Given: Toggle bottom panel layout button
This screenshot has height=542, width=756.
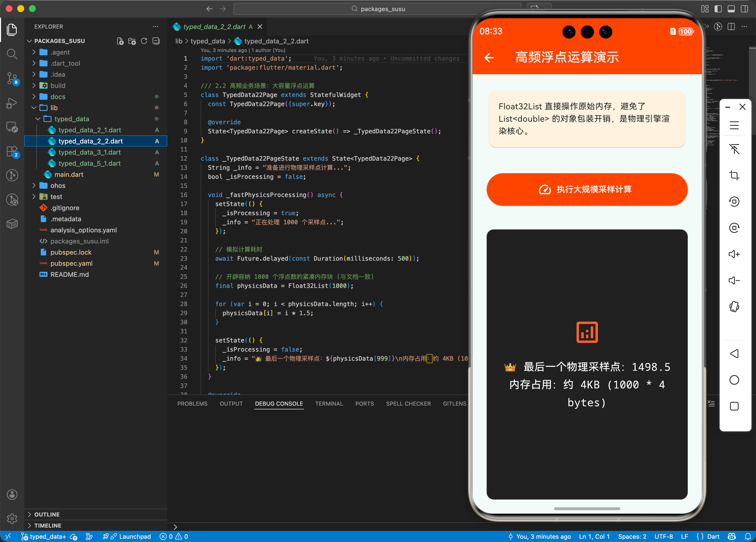Looking at the screenshot, I should pos(731,9).
